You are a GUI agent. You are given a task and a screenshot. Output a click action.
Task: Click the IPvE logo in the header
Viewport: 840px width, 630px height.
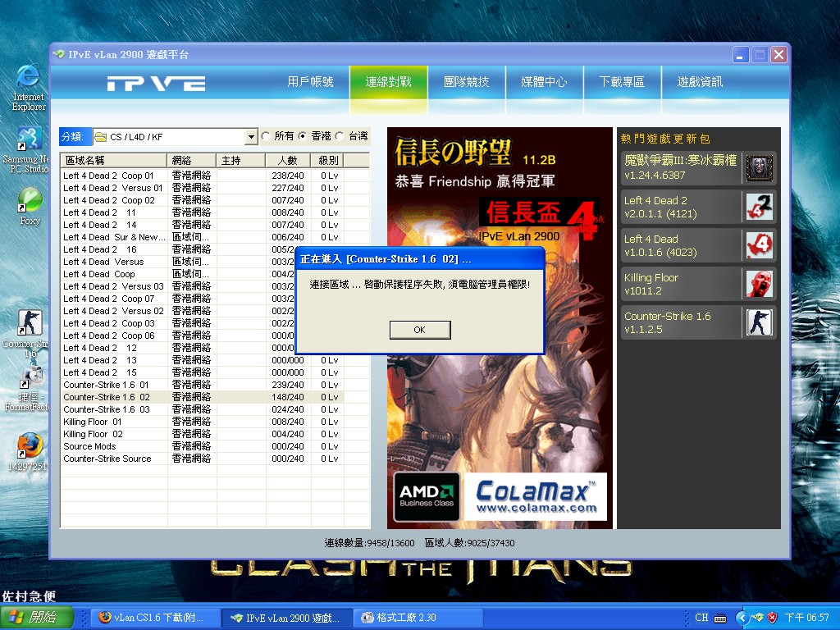click(156, 83)
